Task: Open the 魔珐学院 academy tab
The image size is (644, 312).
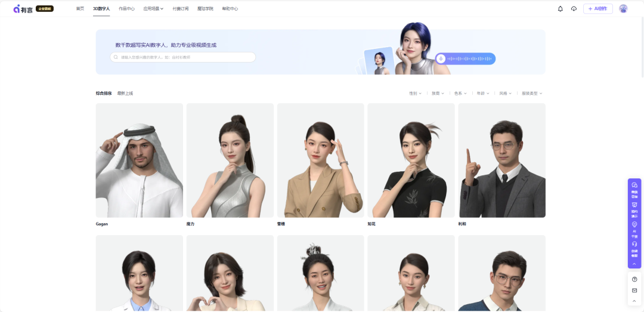Action: (205, 8)
